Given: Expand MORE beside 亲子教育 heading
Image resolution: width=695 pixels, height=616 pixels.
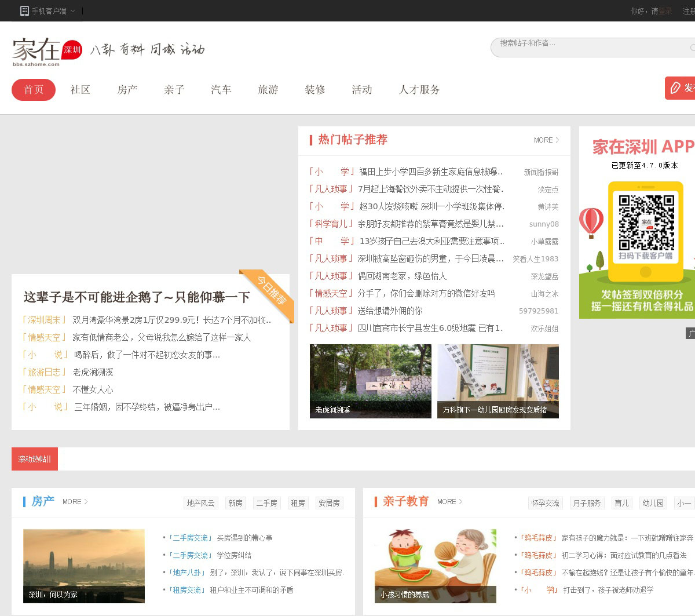Looking at the screenshot, I should (x=449, y=502).
